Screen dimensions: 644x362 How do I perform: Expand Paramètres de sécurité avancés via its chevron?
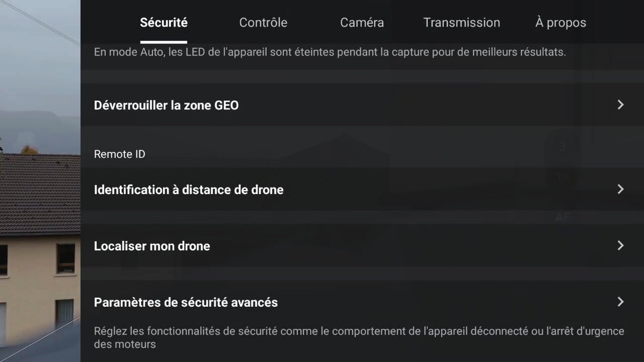click(x=620, y=302)
